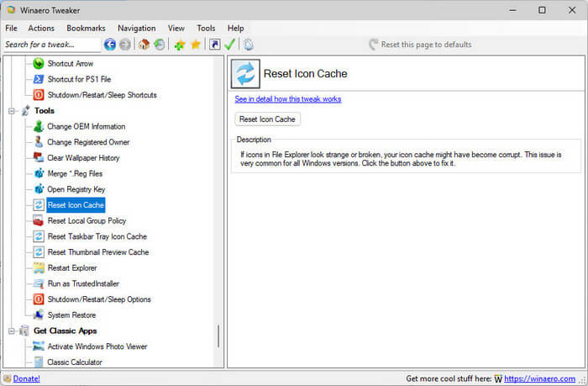Click the Run as TrustedInstaller icon
Image resolution: width=588 pixels, height=386 pixels.
pos(39,283)
